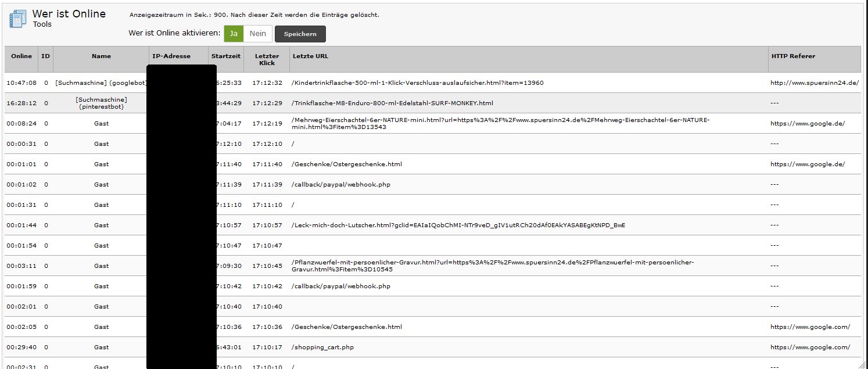
Task: Click the IP-Adresse column header
Action: [x=171, y=56]
